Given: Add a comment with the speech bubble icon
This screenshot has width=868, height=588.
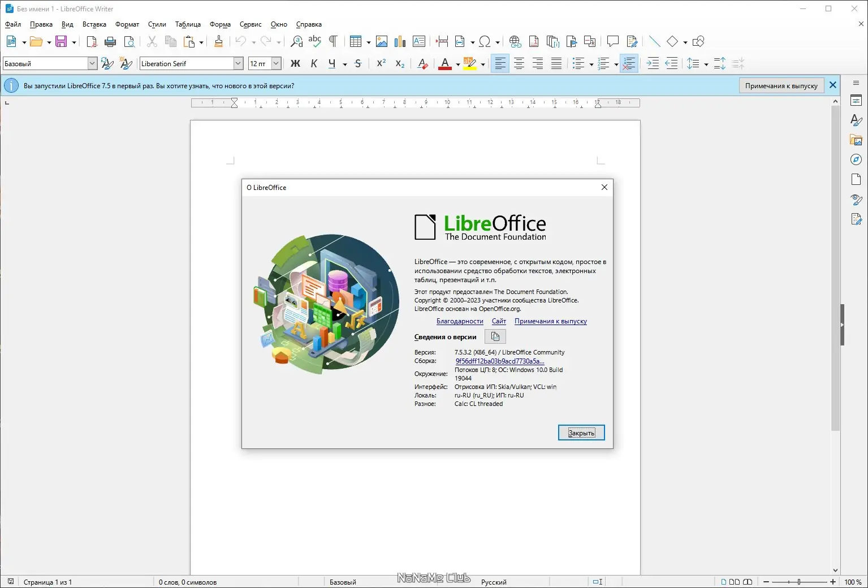Looking at the screenshot, I should 612,41.
